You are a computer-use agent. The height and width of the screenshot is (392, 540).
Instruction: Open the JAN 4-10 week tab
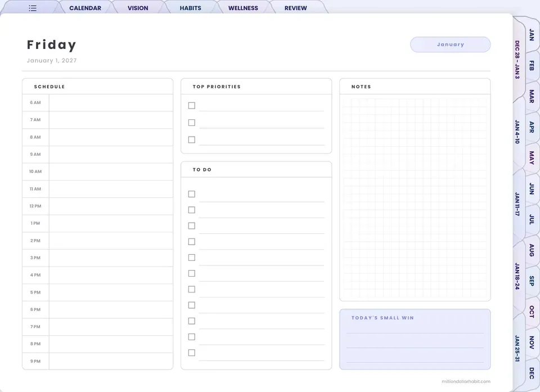pyautogui.click(x=517, y=132)
